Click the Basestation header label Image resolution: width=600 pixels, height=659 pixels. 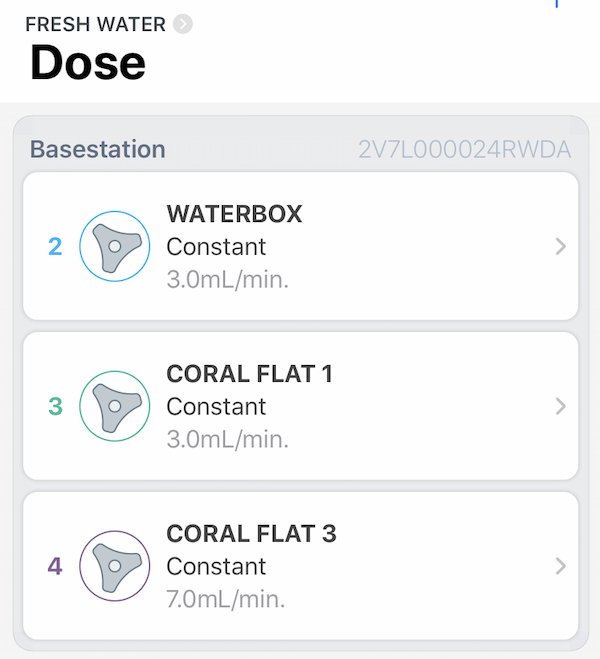point(97,149)
